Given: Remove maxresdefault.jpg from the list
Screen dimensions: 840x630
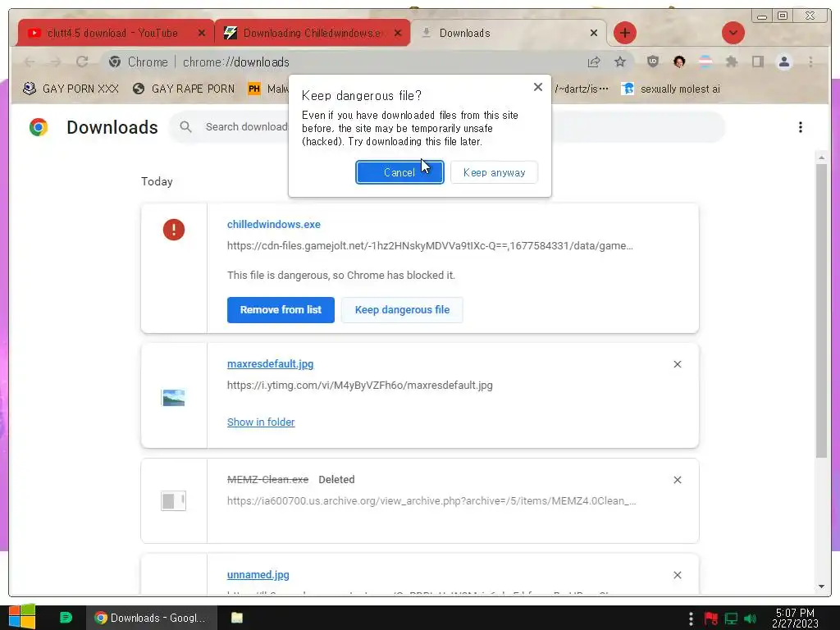Looking at the screenshot, I should pyautogui.click(x=677, y=364).
